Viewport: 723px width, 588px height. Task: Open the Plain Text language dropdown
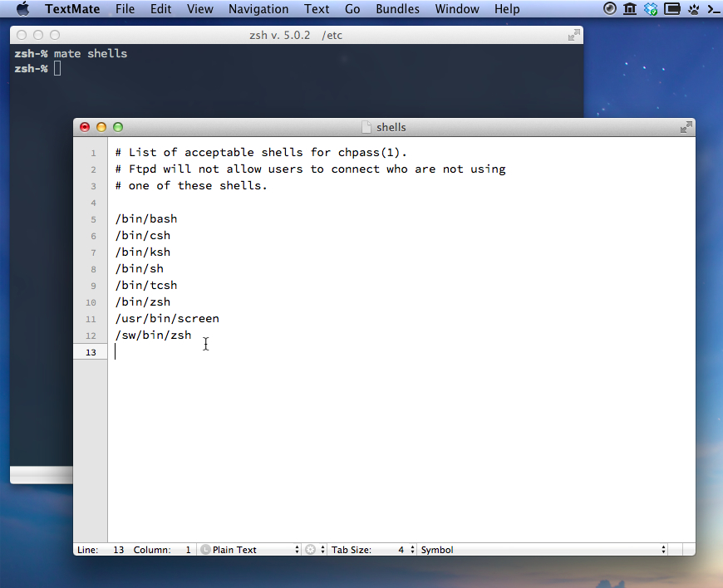click(250, 549)
